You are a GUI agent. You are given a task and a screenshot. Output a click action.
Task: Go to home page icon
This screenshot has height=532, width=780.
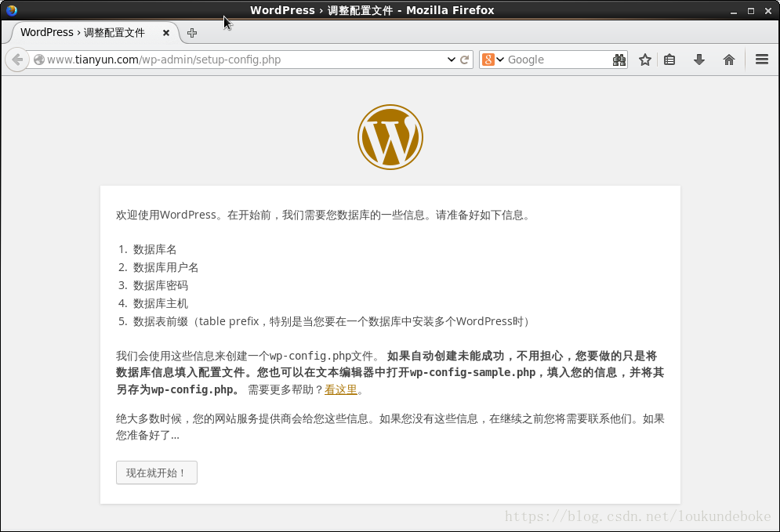click(x=729, y=60)
